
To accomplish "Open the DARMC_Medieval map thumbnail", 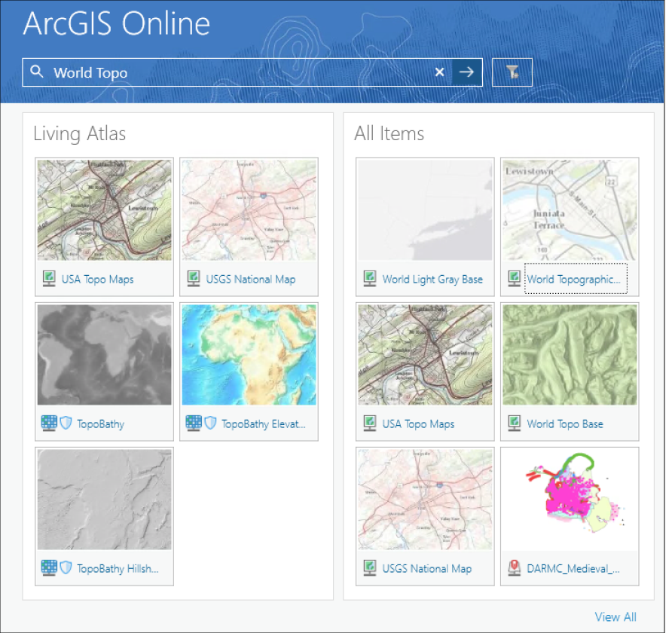I will point(570,499).
